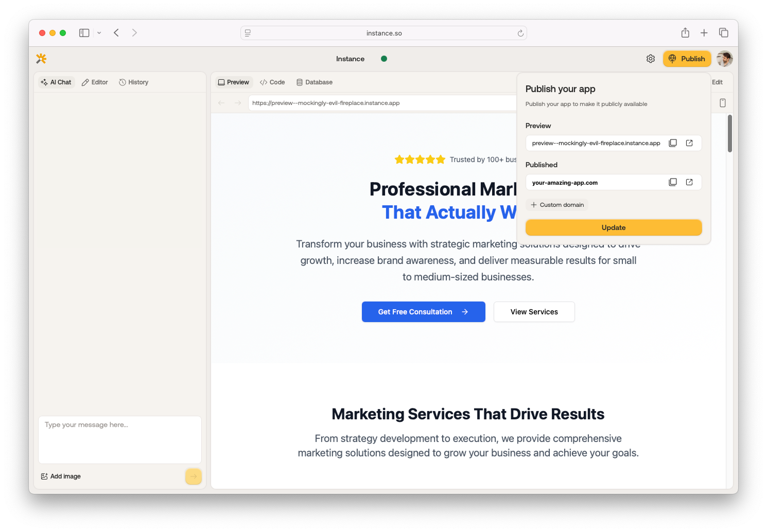Click the preview pane scrollbar

[729, 134]
